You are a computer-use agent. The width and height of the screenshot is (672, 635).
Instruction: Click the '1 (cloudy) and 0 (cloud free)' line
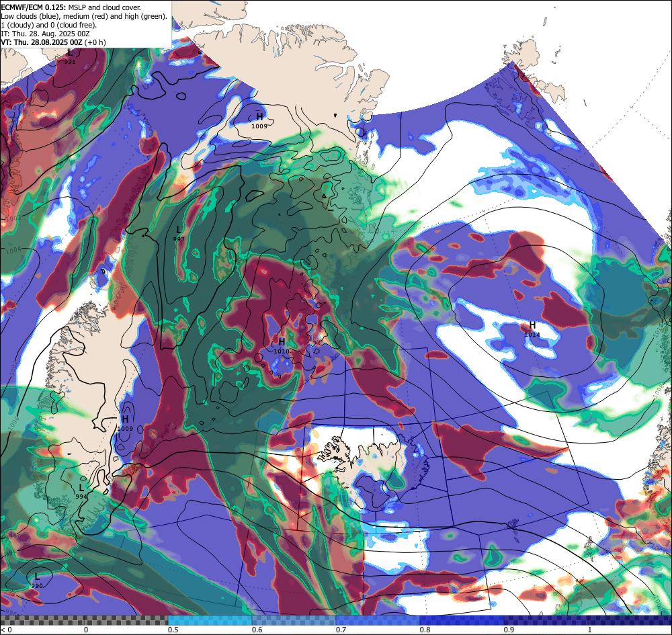(x=49, y=25)
